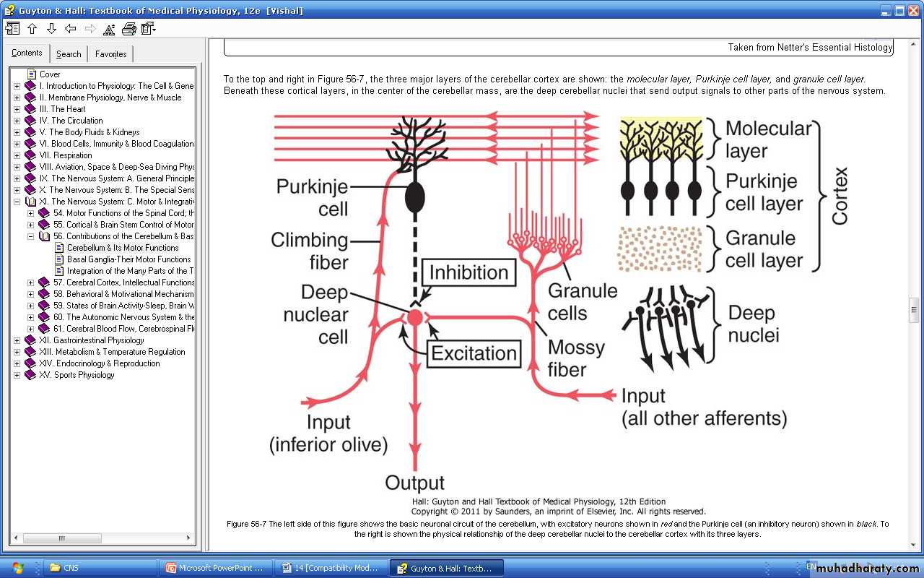Expand chapter 57 Cerebral Cortex node
The image size is (924, 578).
coord(31,282)
